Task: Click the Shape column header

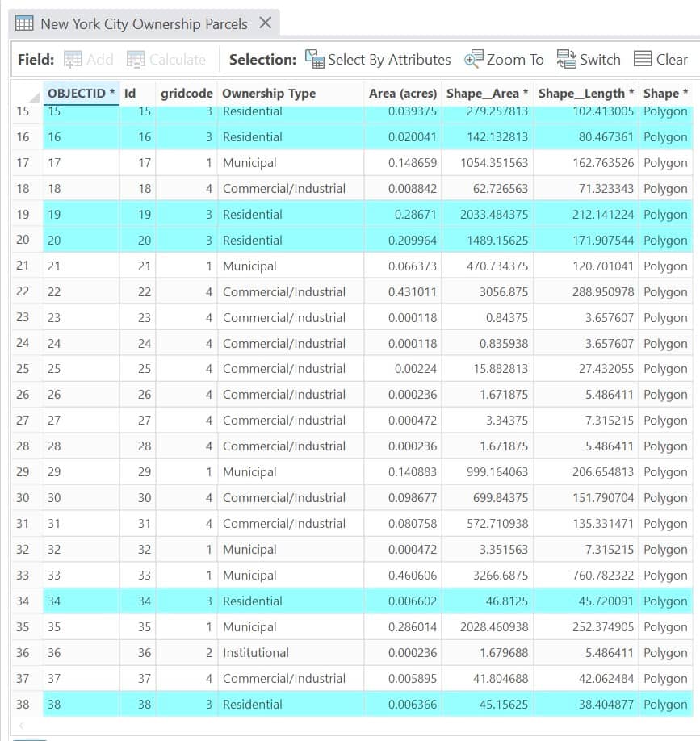Action: tap(665, 94)
